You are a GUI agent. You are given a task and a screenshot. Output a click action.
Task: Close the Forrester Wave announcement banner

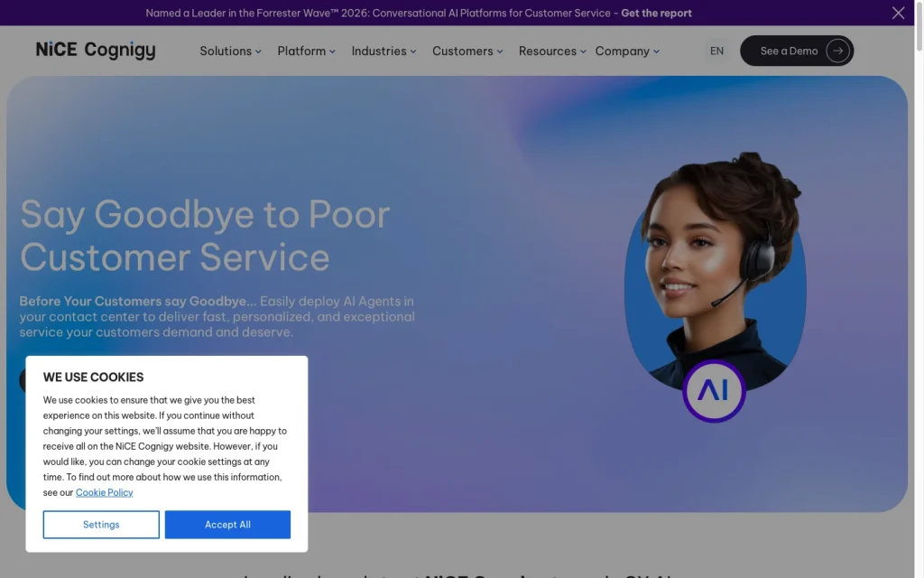(x=898, y=13)
